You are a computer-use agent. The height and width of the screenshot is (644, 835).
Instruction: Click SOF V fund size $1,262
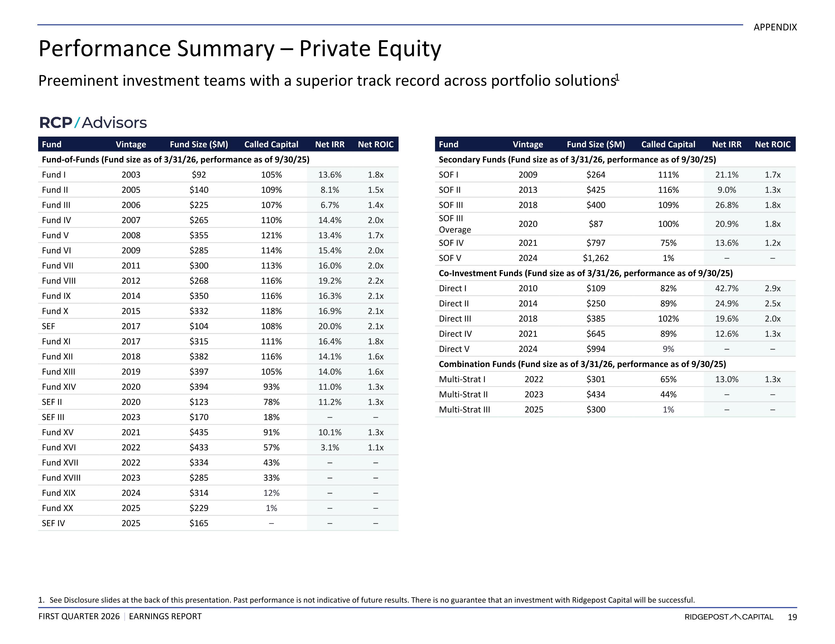tap(596, 258)
